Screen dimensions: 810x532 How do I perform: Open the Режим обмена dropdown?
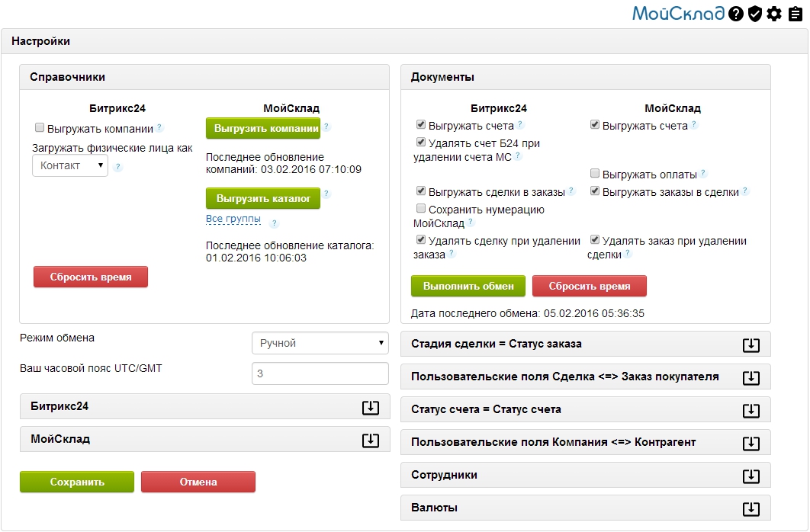pos(320,344)
